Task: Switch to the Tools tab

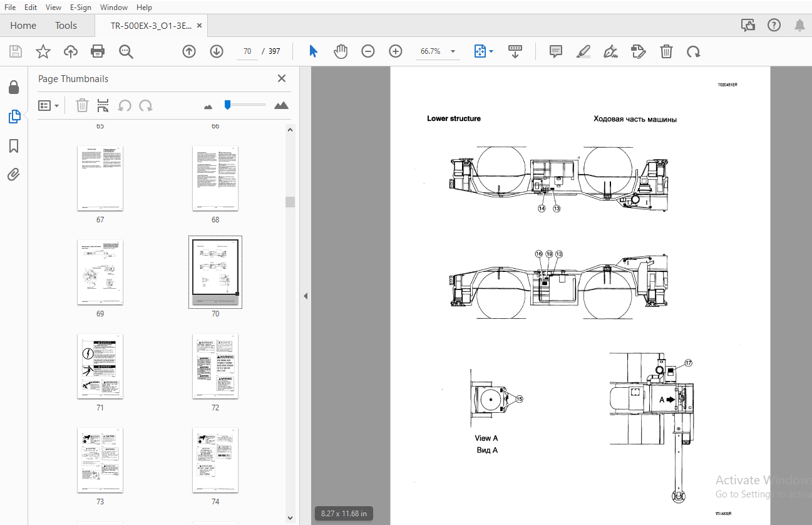Action: (x=66, y=26)
